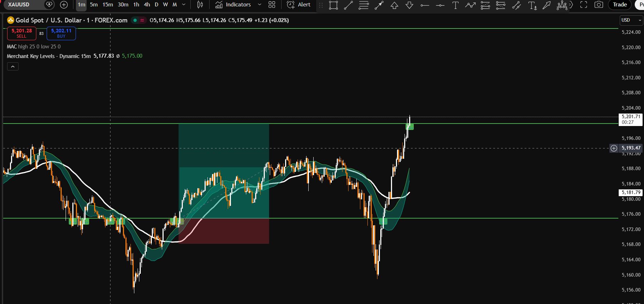This screenshot has height=304, width=644.
Task: Open the USD currency dropdown
Action: point(630,20)
